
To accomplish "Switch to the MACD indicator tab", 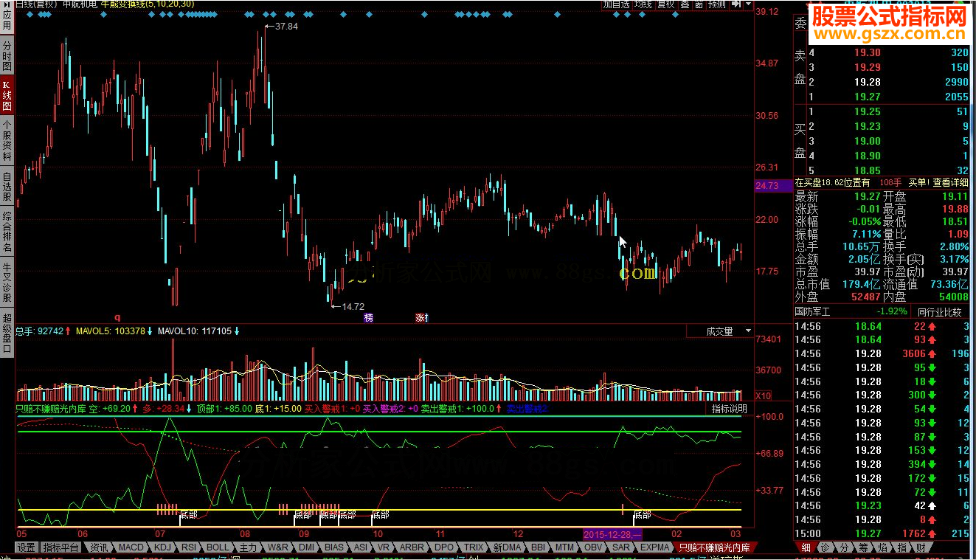I will [131, 547].
